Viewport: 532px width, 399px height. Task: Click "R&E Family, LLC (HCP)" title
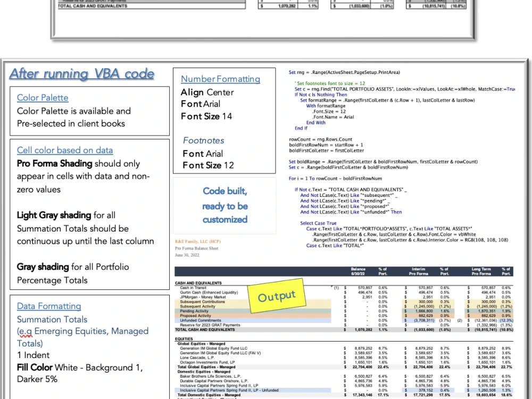coord(198,242)
